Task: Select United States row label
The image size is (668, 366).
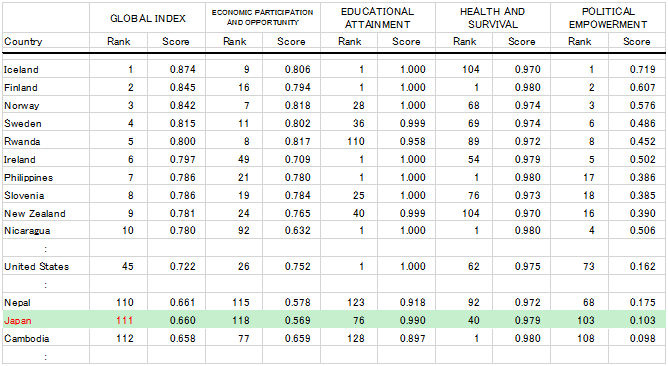Action: (x=37, y=267)
